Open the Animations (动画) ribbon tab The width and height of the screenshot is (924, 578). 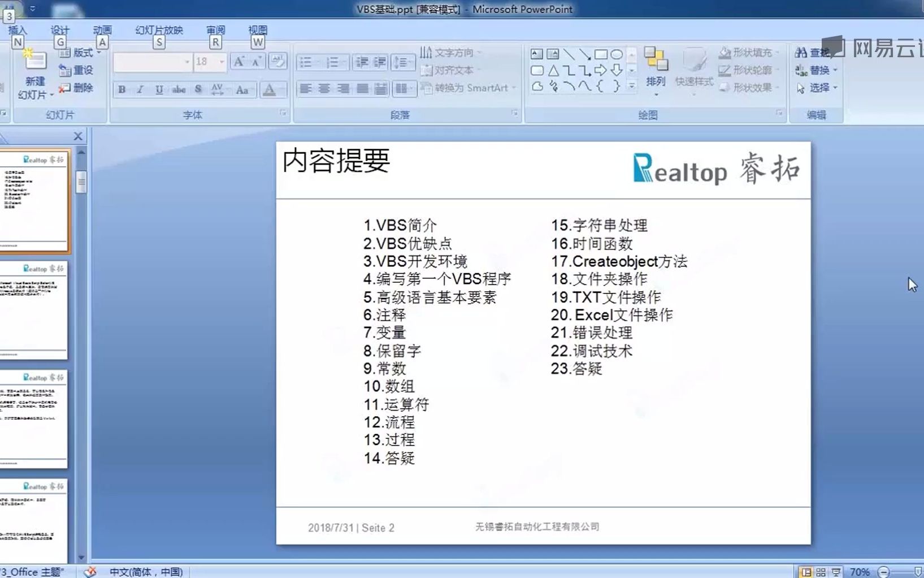(x=102, y=31)
